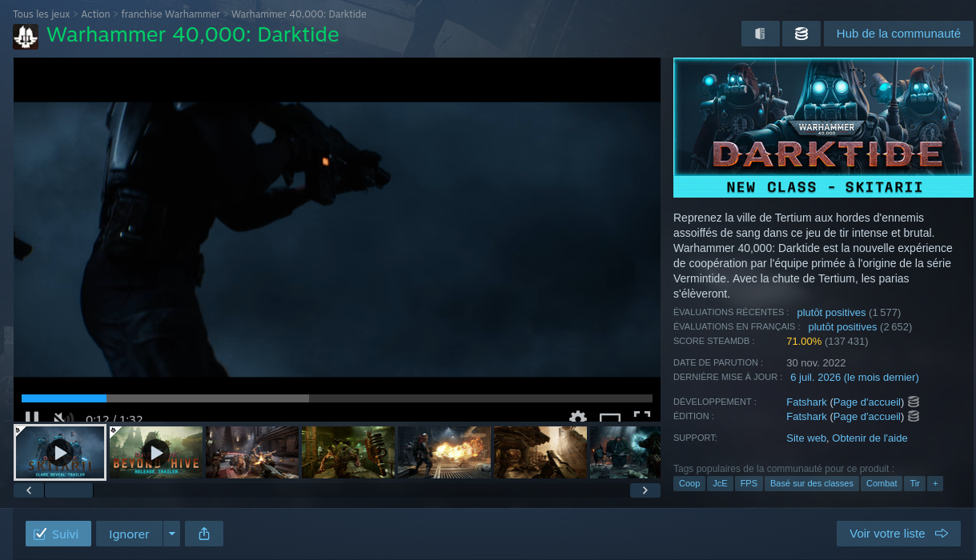
Task: Go to Tous les jeux breadcrumb
Action: pos(42,14)
